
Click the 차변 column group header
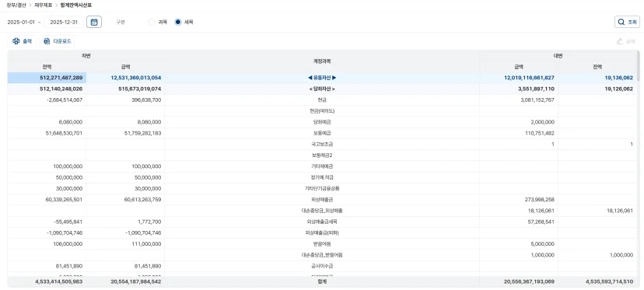click(x=86, y=56)
